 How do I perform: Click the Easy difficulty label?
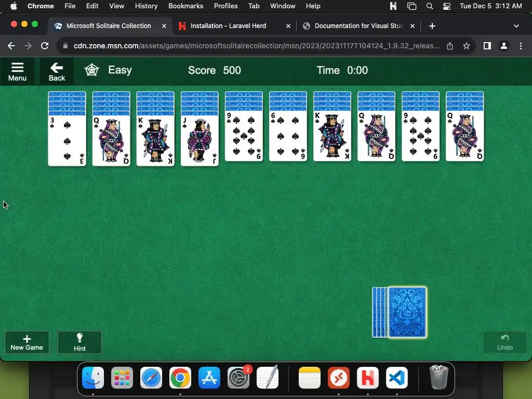[120, 70]
